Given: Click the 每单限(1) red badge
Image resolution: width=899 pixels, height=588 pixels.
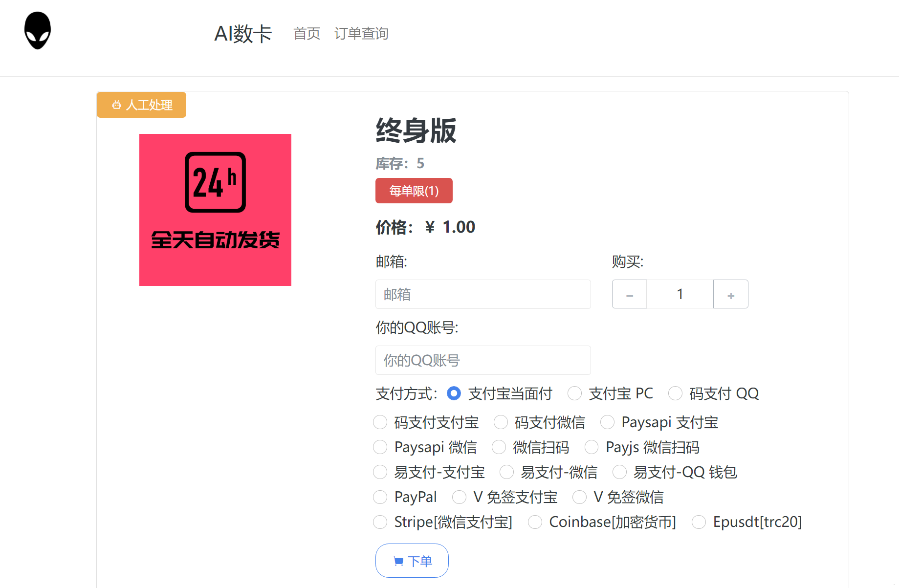Looking at the screenshot, I should 414,191.
